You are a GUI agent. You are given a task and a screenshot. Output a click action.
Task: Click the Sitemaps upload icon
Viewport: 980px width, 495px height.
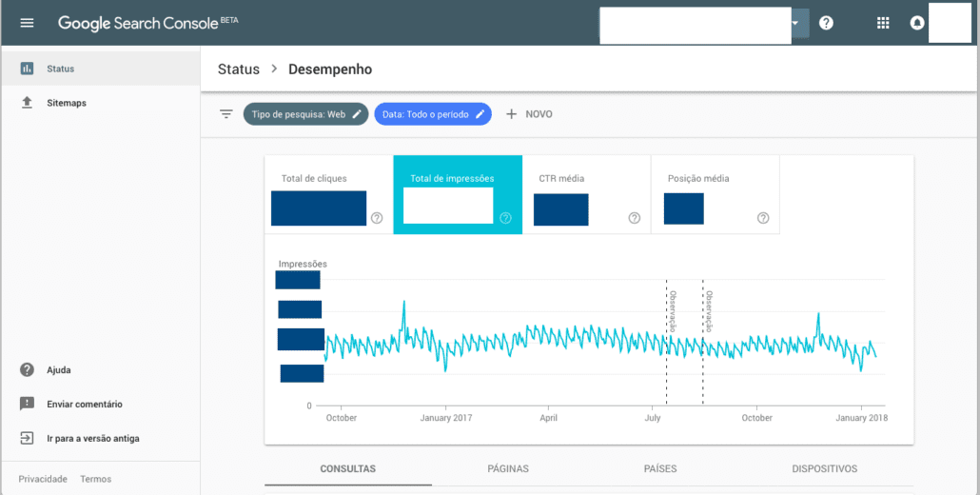(x=27, y=103)
